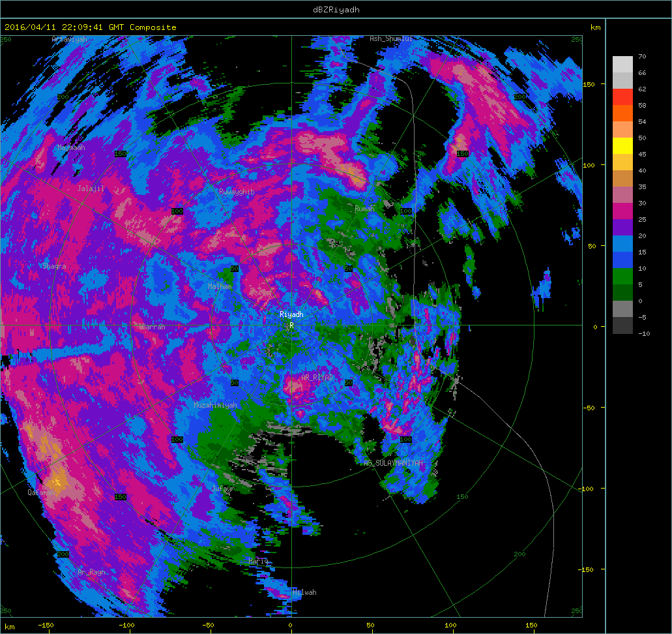Click the Rumah city label

pos(364,209)
